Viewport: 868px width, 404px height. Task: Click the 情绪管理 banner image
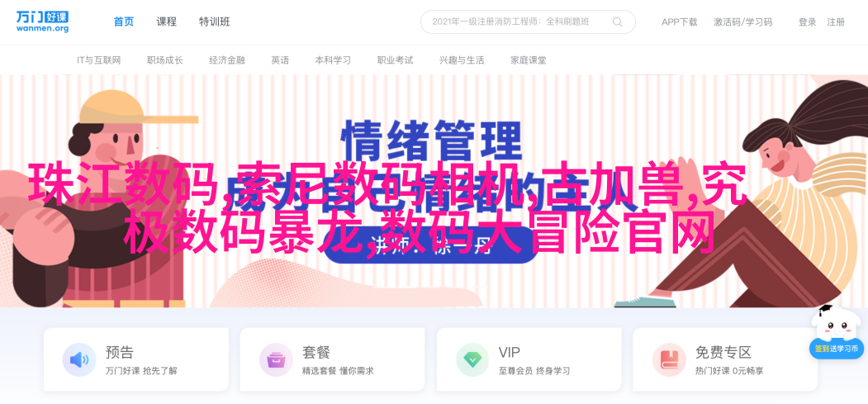[x=434, y=191]
